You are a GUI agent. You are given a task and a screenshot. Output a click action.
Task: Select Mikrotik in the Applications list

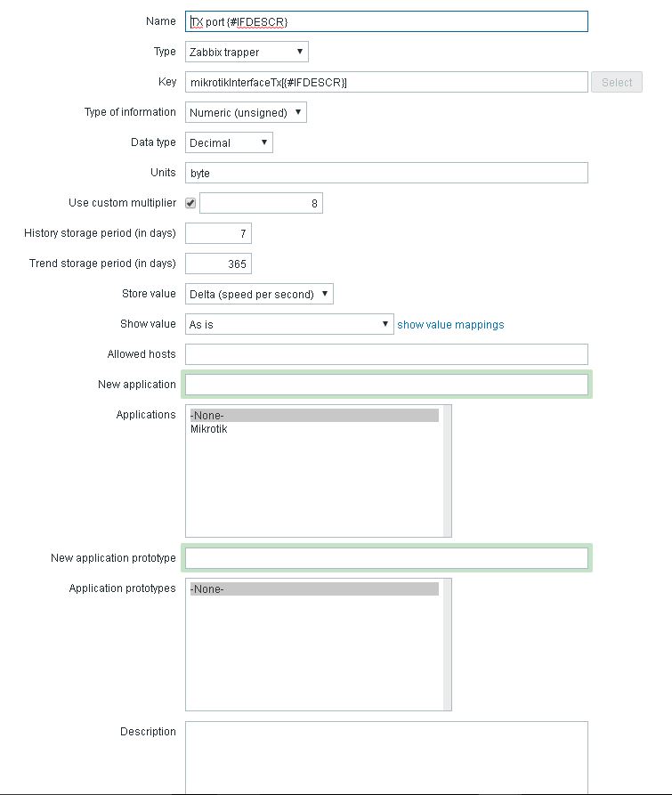[x=209, y=429]
